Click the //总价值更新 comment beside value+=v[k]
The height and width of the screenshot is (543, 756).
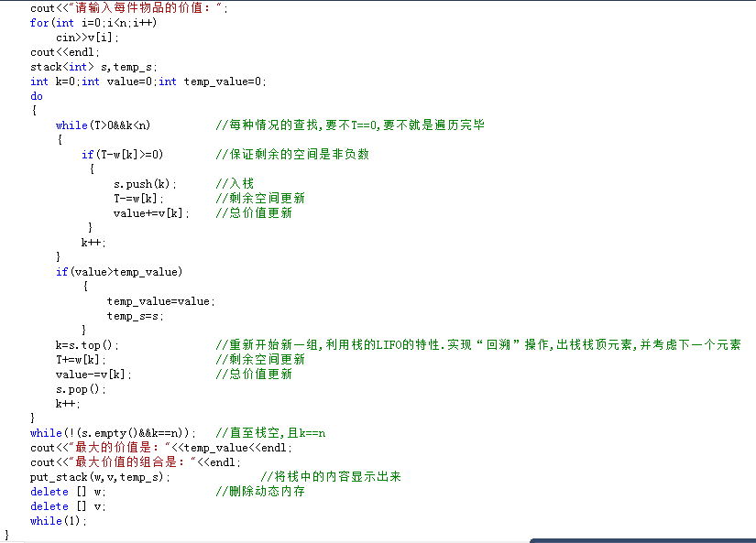pos(254,213)
